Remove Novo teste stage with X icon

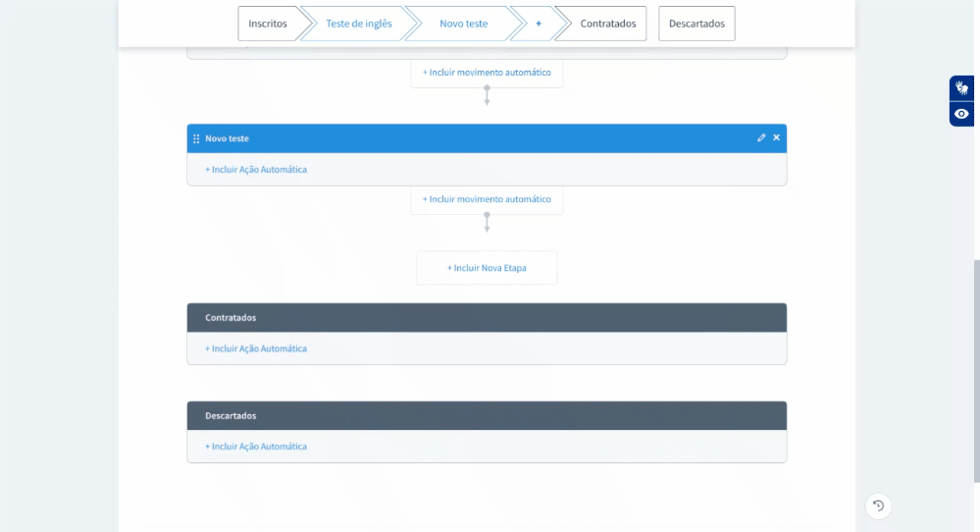[776, 138]
